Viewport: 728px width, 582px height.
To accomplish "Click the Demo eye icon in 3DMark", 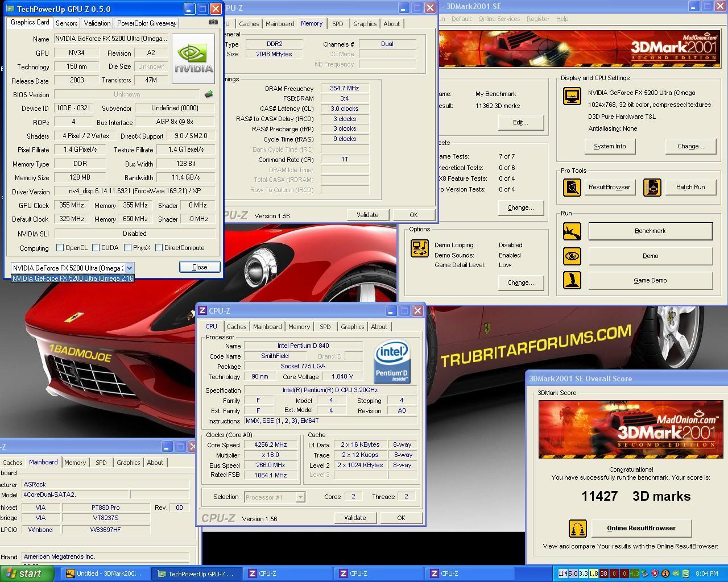I will (x=572, y=256).
